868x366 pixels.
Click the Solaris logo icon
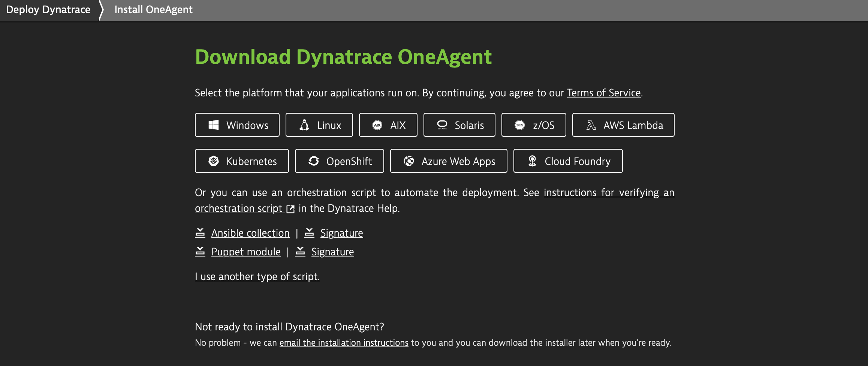coord(442,125)
